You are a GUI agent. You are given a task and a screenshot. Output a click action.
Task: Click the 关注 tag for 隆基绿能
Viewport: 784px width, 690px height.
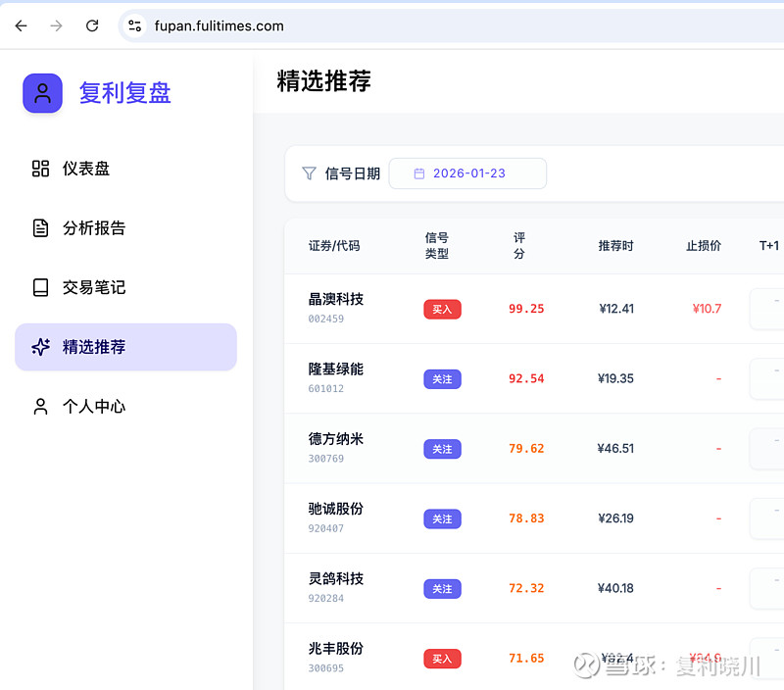(442, 379)
